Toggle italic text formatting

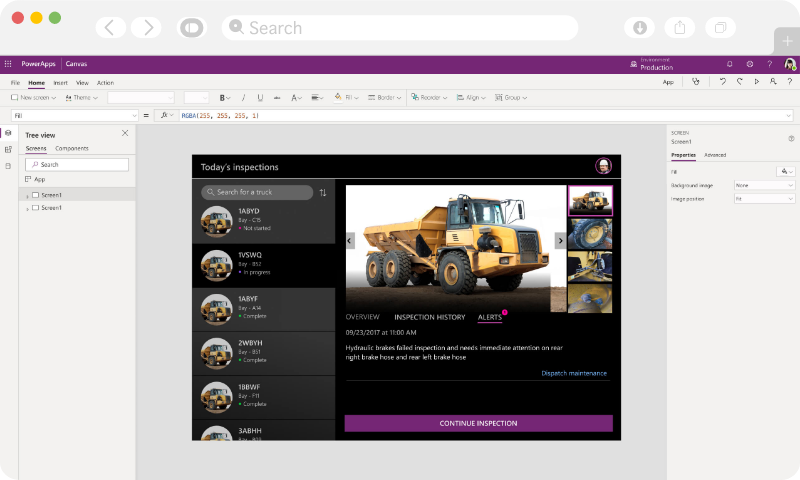click(243, 97)
